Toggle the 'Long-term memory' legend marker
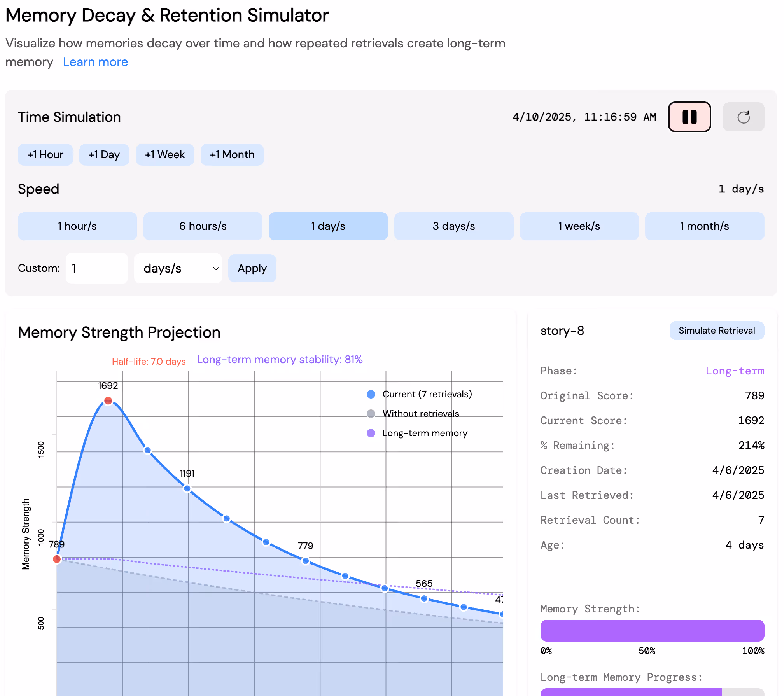The image size is (784, 696). tap(371, 433)
